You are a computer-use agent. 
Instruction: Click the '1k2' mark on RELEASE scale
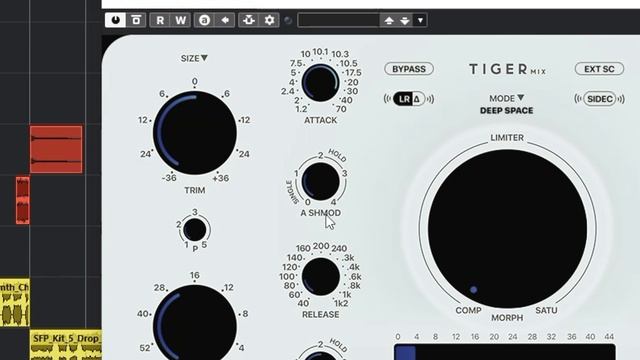[341, 303]
